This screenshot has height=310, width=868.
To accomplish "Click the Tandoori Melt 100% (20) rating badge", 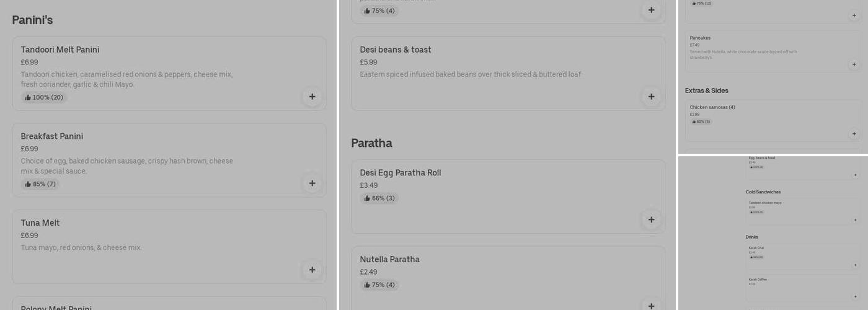I will coord(44,97).
